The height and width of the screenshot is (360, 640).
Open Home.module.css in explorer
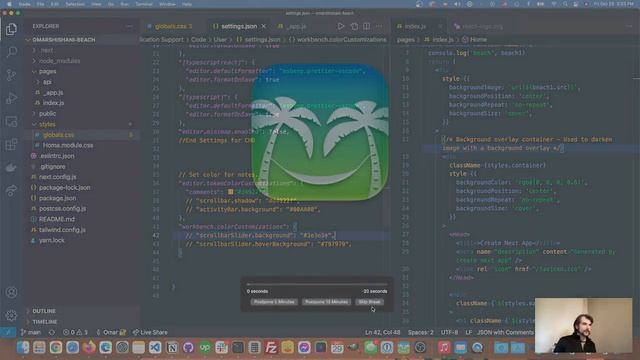pyautogui.click(x=68, y=145)
